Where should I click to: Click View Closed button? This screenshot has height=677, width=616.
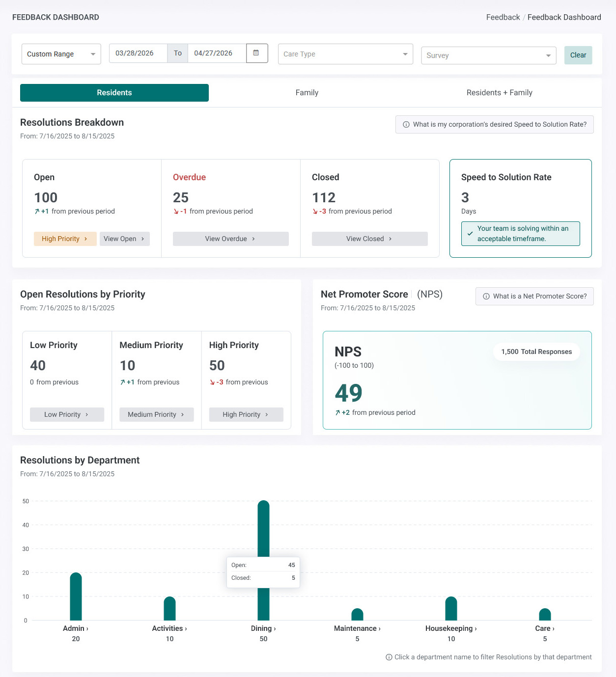point(370,239)
